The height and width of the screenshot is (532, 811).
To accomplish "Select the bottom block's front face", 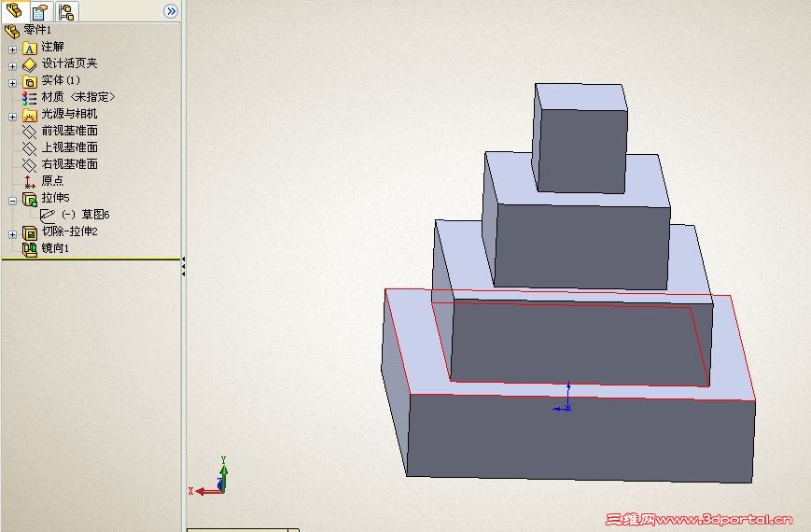I will tap(580, 438).
